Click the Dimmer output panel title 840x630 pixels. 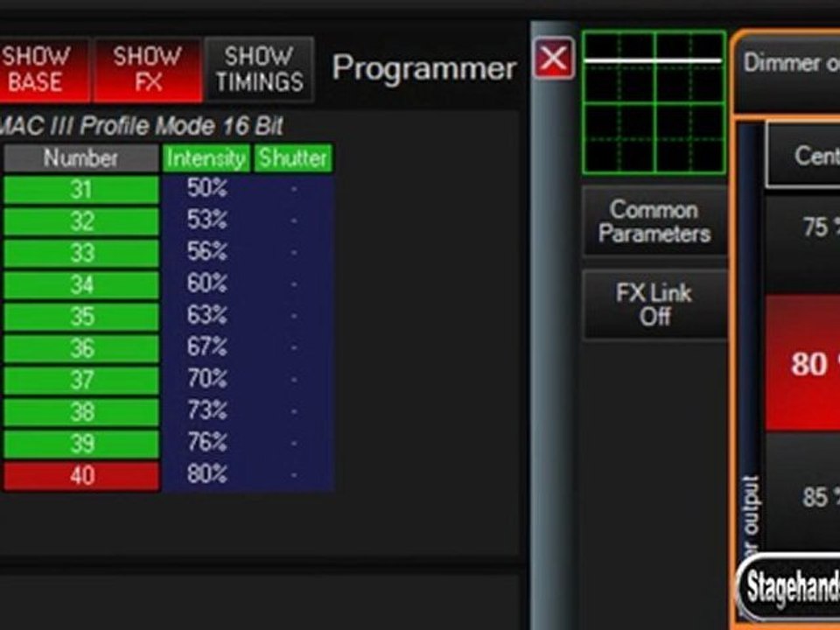[791, 63]
